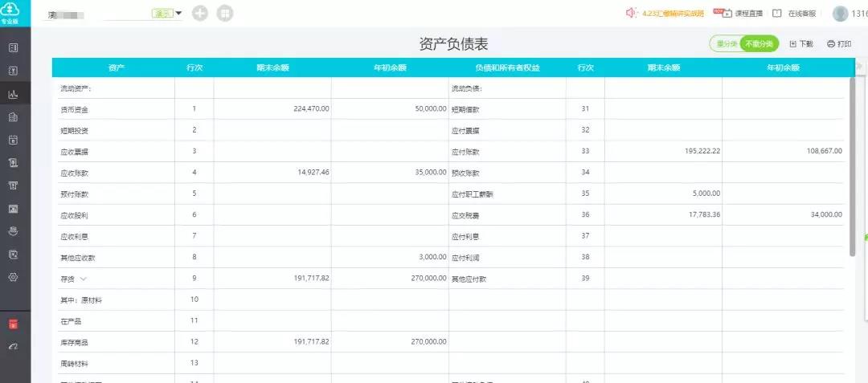Click the 预收账款 row label
The width and height of the screenshot is (868, 383).
[465, 173]
